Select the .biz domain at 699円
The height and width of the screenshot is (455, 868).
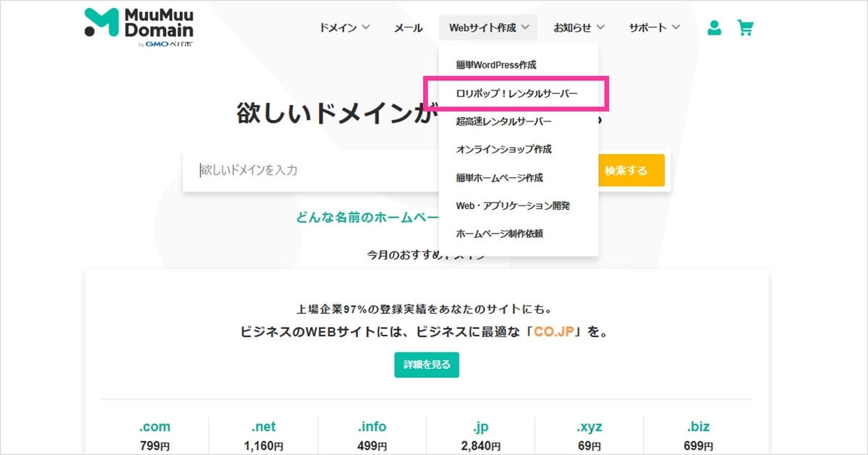pos(698,435)
